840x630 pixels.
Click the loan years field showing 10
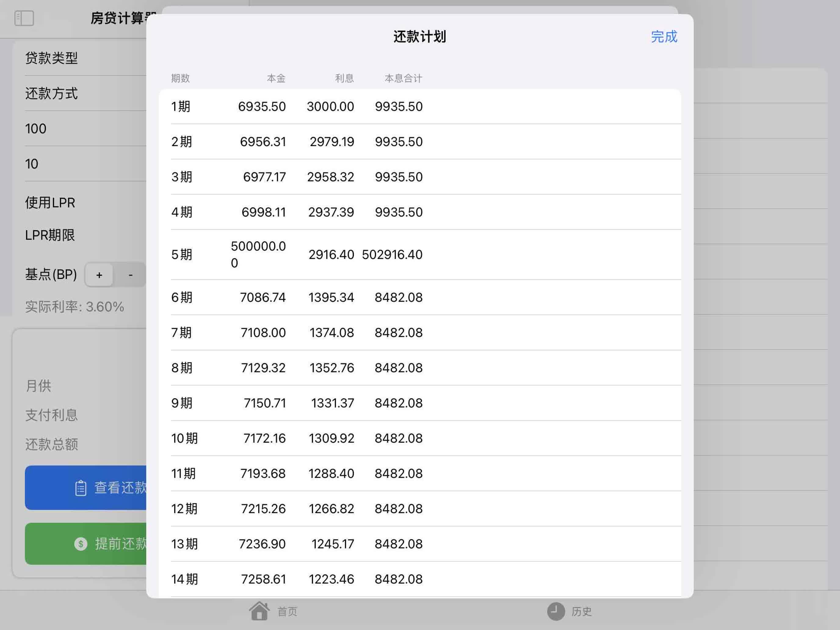pos(32,164)
